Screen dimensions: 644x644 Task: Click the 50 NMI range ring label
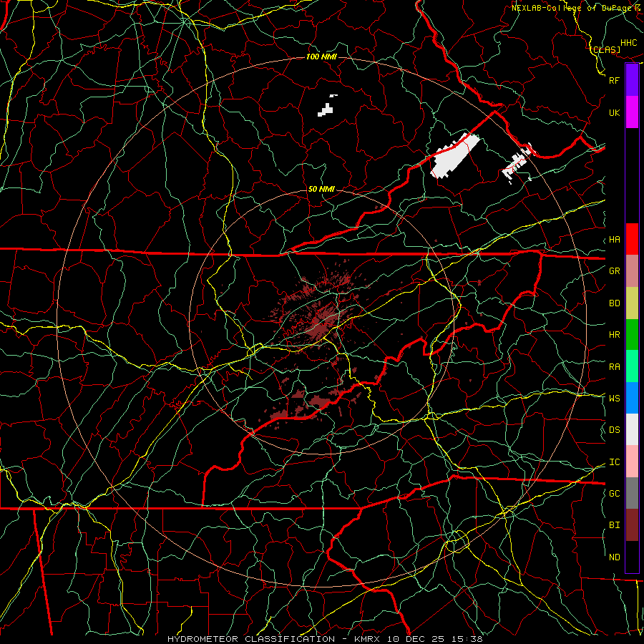[x=321, y=189]
